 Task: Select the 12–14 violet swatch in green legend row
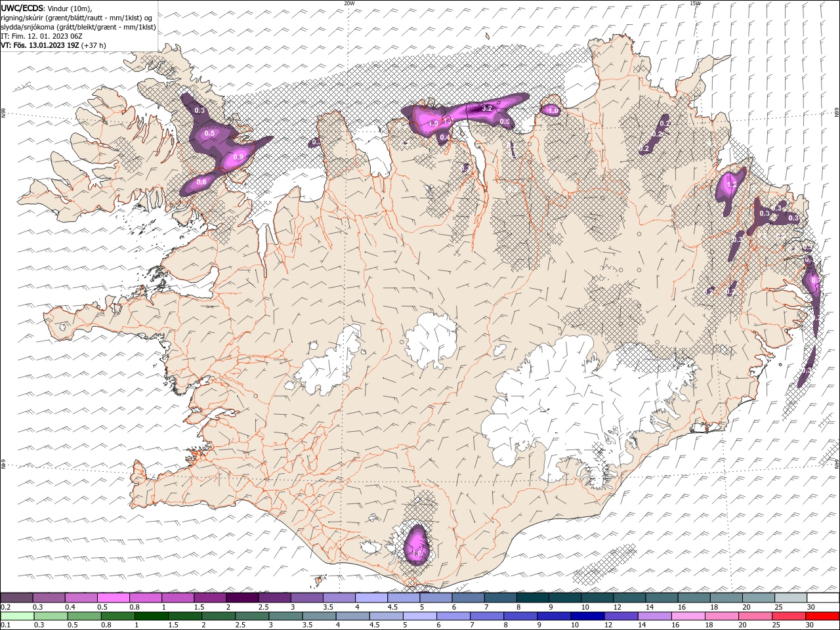621,616
